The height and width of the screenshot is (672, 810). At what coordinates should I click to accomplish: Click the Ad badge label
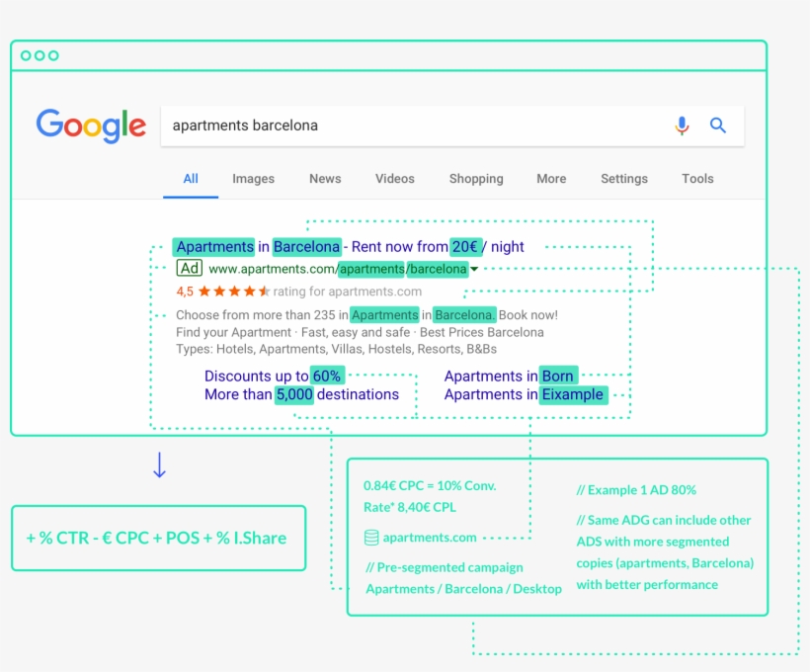[x=189, y=268]
